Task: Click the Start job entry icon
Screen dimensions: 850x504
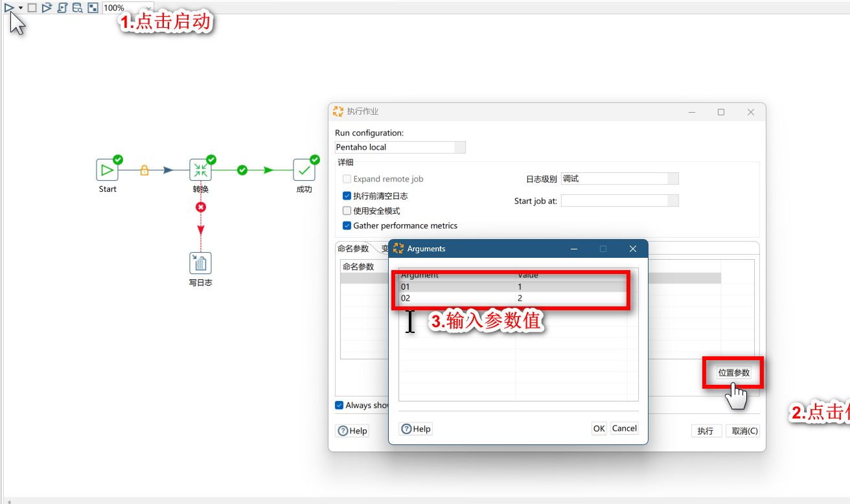Action: (x=108, y=170)
